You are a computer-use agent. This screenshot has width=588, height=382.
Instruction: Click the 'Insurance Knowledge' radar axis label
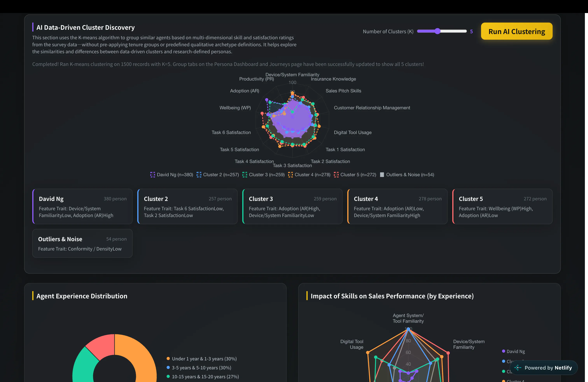click(333, 79)
